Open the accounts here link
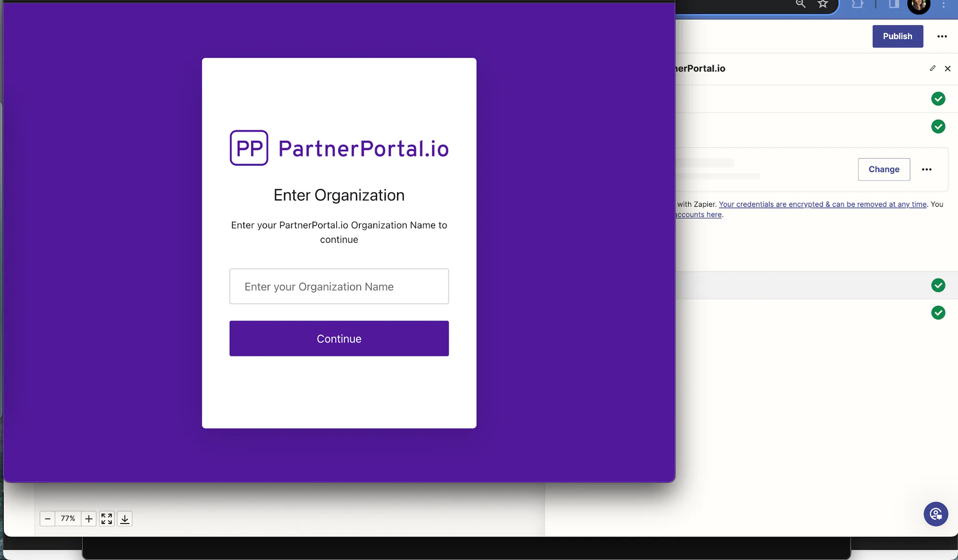 [698, 215]
